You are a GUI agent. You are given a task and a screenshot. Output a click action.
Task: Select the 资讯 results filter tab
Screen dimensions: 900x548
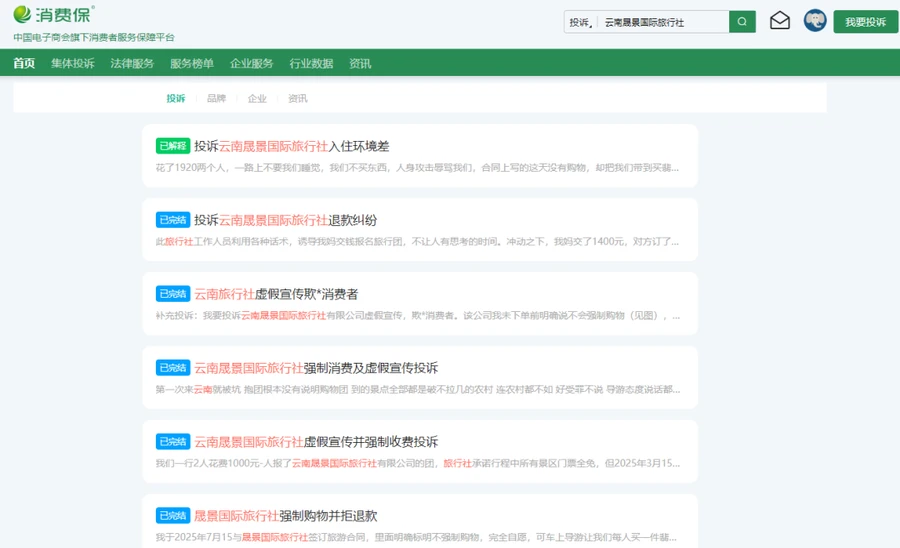pos(297,98)
